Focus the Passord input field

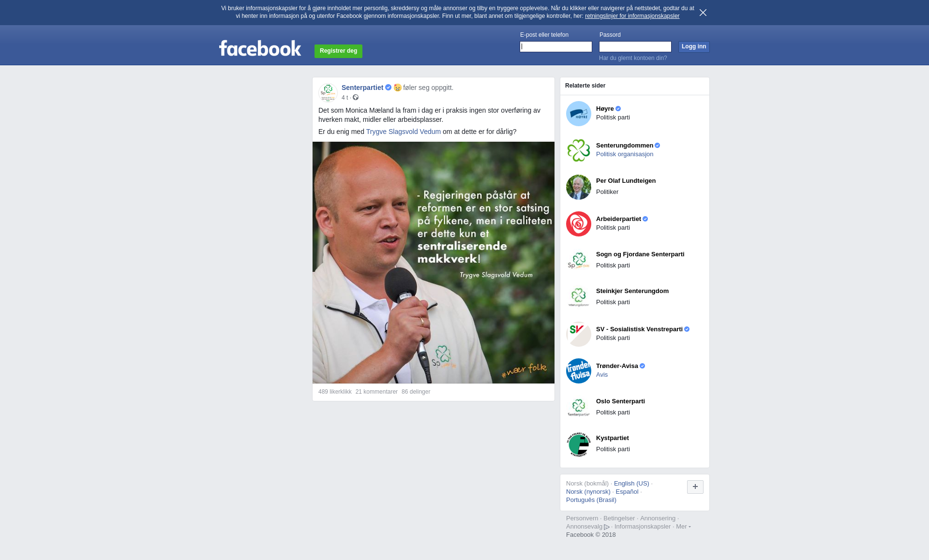(x=635, y=47)
